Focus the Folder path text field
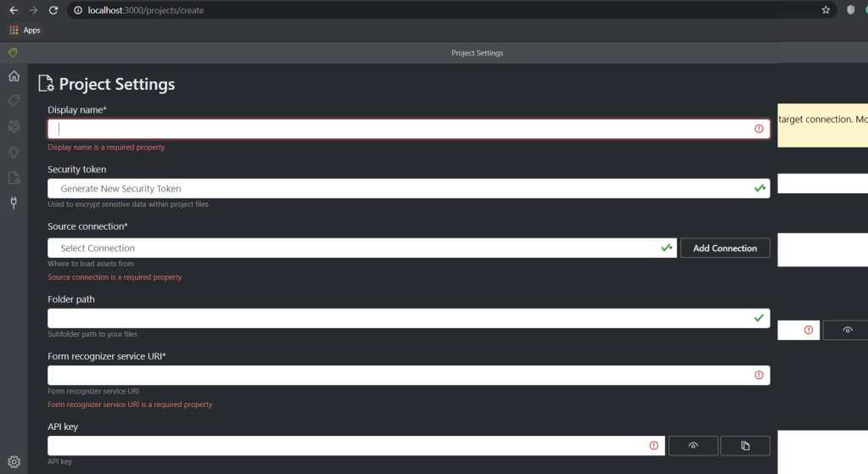This screenshot has width=868, height=474. (399, 318)
